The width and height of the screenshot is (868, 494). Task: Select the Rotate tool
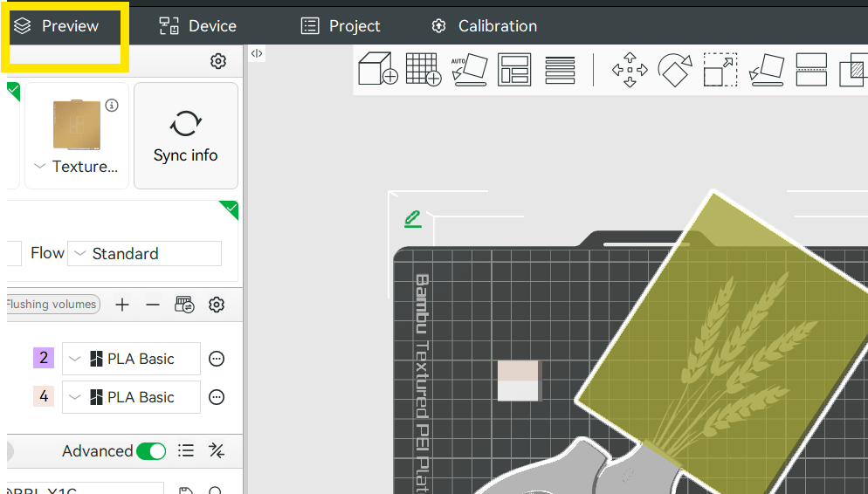point(675,70)
